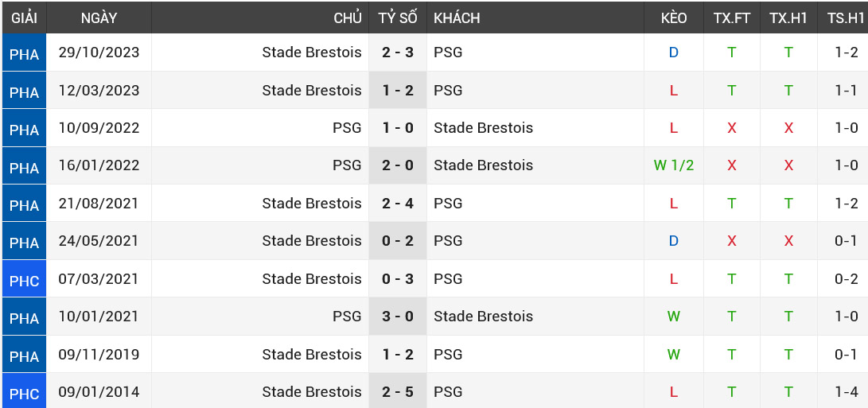The width and height of the screenshot is (868, 408).
Task: Open the 2 - 3 score on 29/10/2023
Action: click(398, 52)
